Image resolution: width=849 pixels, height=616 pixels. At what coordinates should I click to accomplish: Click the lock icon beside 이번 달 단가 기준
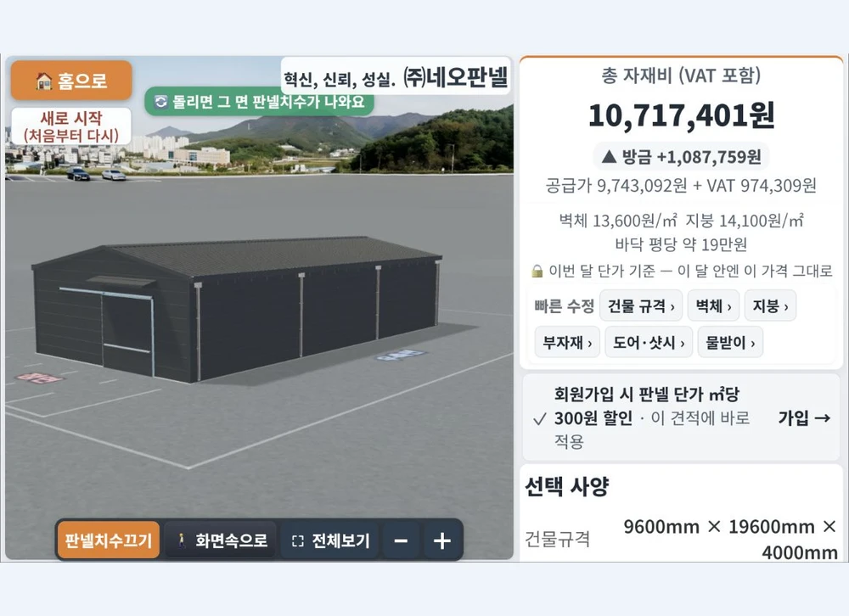point(537,271)
